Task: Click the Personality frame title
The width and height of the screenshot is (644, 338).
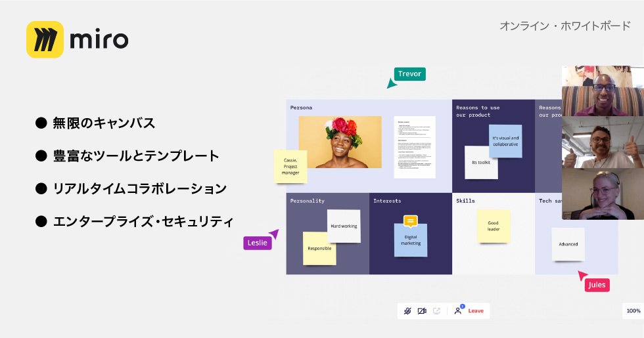Action: click(x=308, y=201)
